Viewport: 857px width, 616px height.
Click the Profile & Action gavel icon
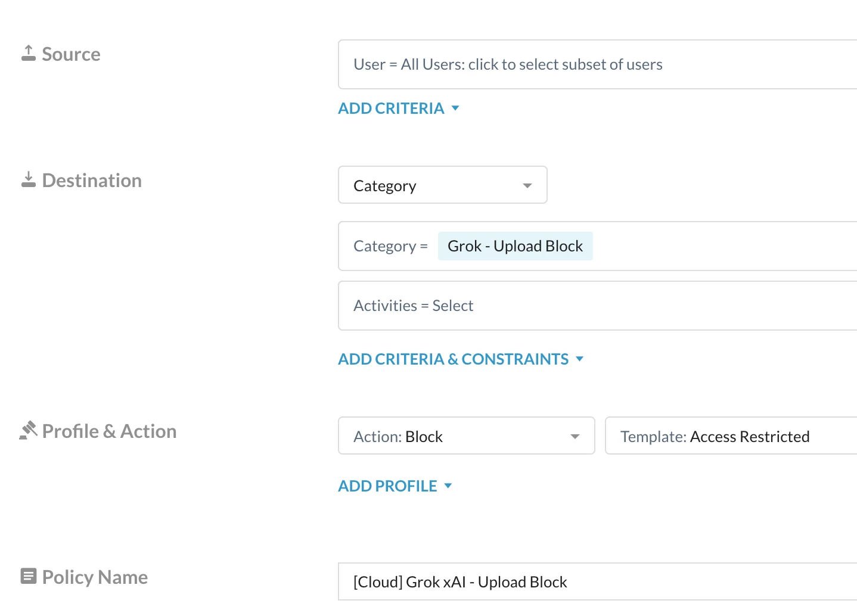click(x=28, y=430)
